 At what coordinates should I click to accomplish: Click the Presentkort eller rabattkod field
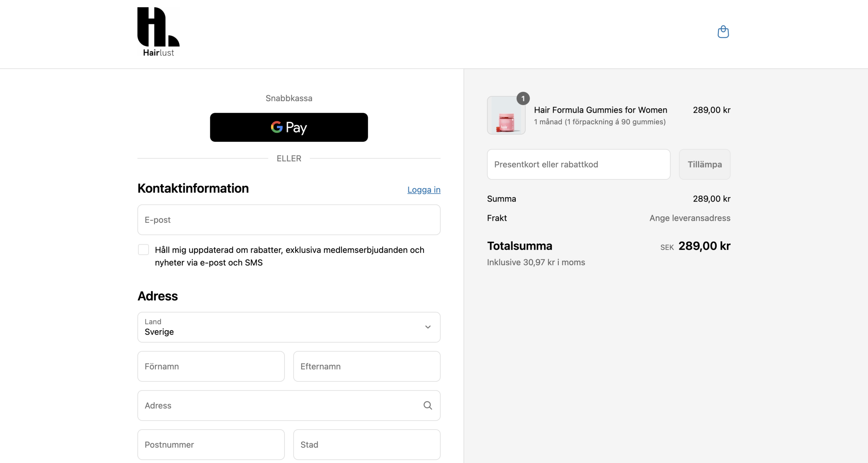[578, 164]
